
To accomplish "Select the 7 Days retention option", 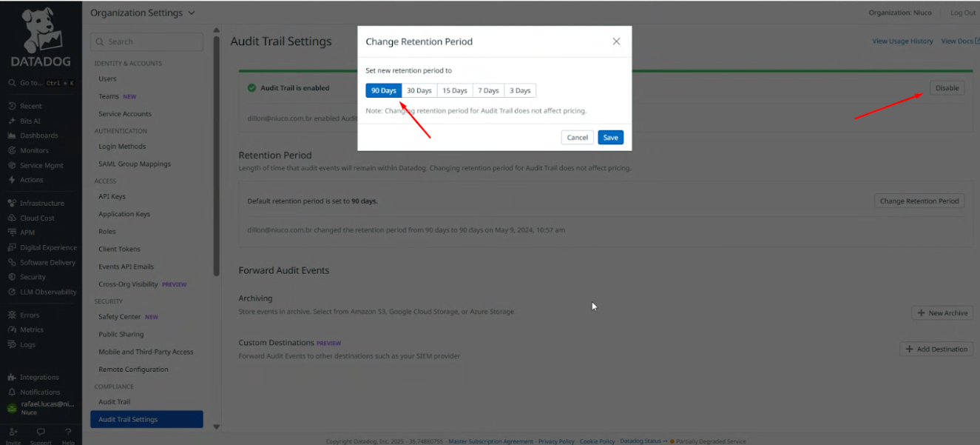I will 488,90.
